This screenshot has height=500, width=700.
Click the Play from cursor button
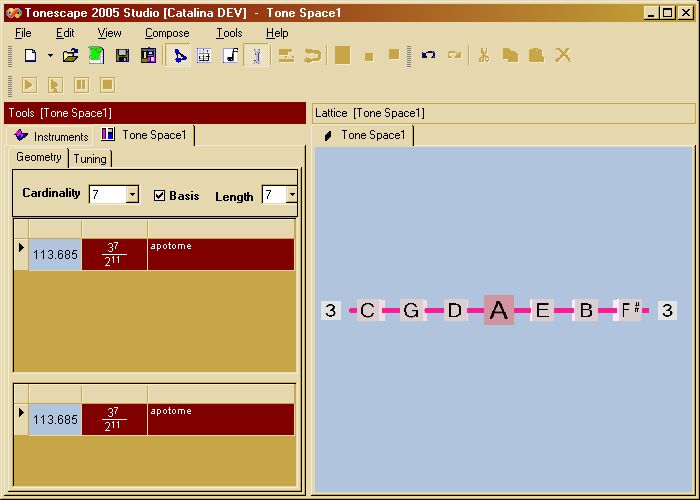pyautogui.click(x=55, y=85)
